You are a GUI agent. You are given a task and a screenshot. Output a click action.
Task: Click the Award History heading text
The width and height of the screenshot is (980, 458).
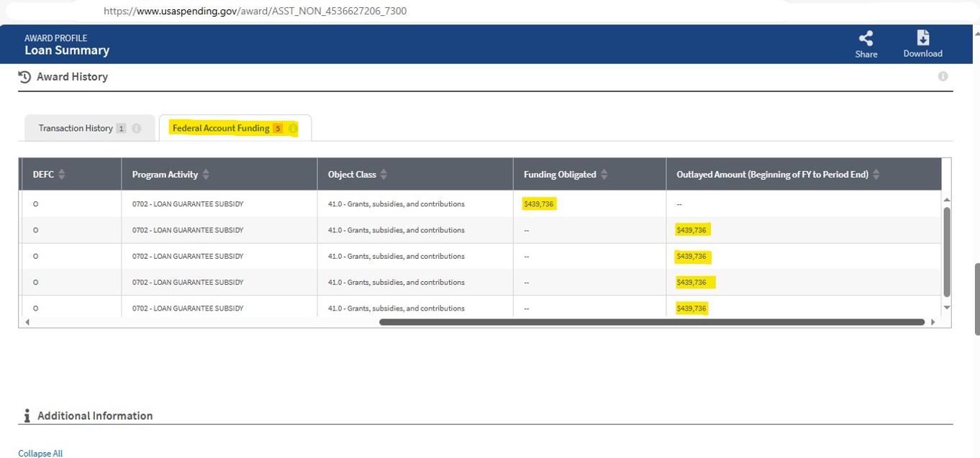tap(72, 77)
